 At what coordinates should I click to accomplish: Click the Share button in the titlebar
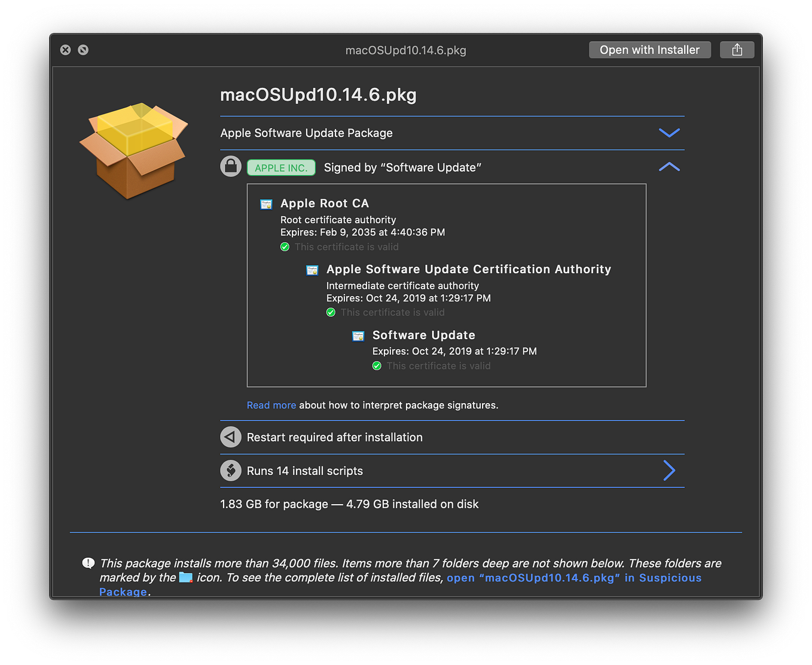pos(737,50)
